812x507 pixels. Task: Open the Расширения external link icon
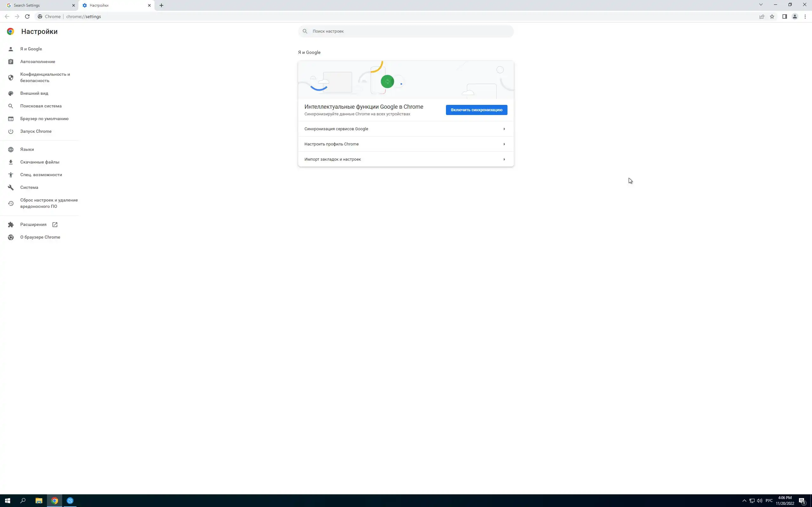coord(55,225)
